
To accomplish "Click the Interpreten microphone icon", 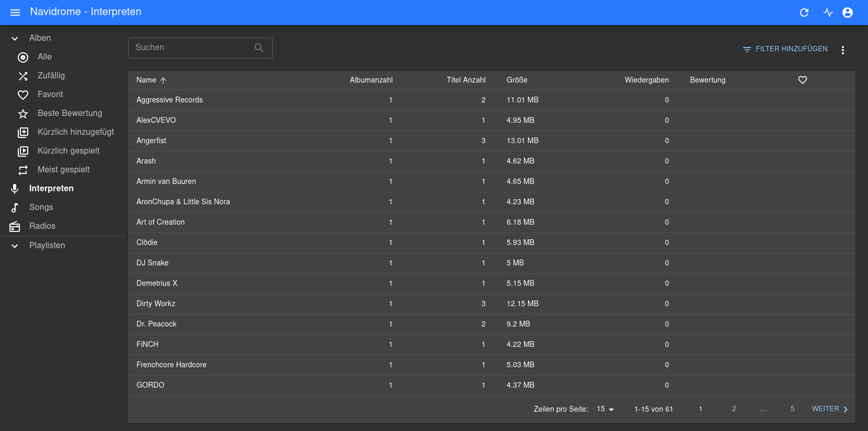I will tap(15, 189).
